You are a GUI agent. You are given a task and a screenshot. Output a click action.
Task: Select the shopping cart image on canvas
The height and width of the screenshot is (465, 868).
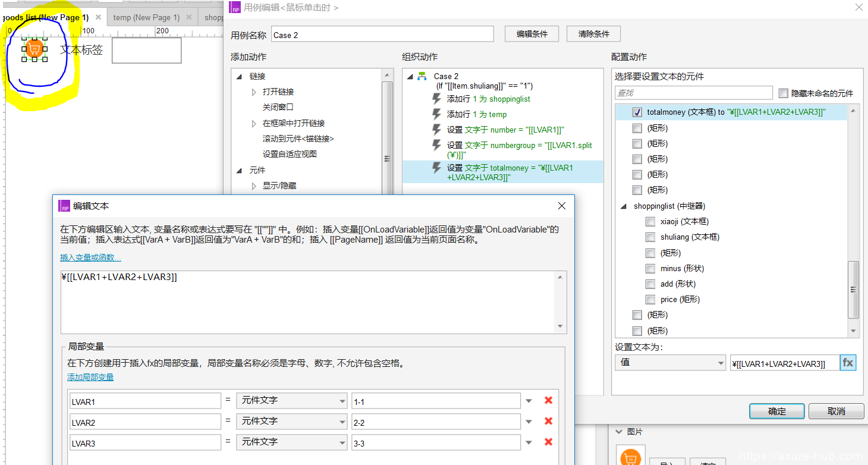34,49
